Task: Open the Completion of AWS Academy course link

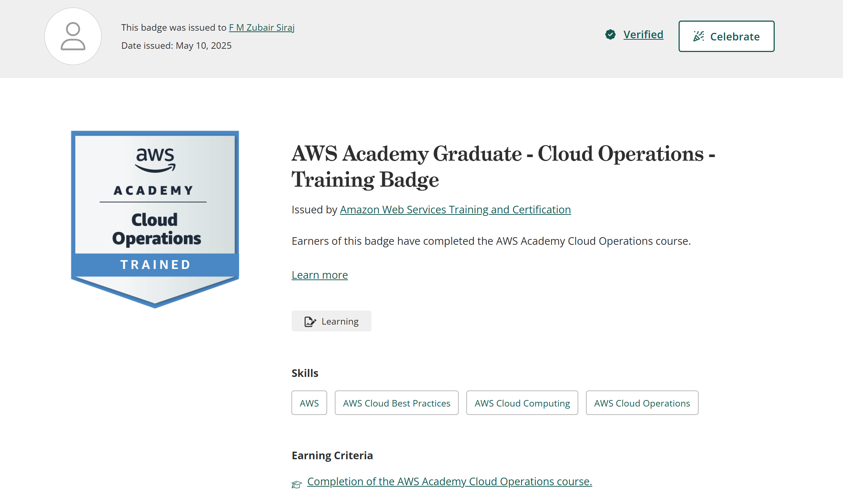Action: click(450, 482)
